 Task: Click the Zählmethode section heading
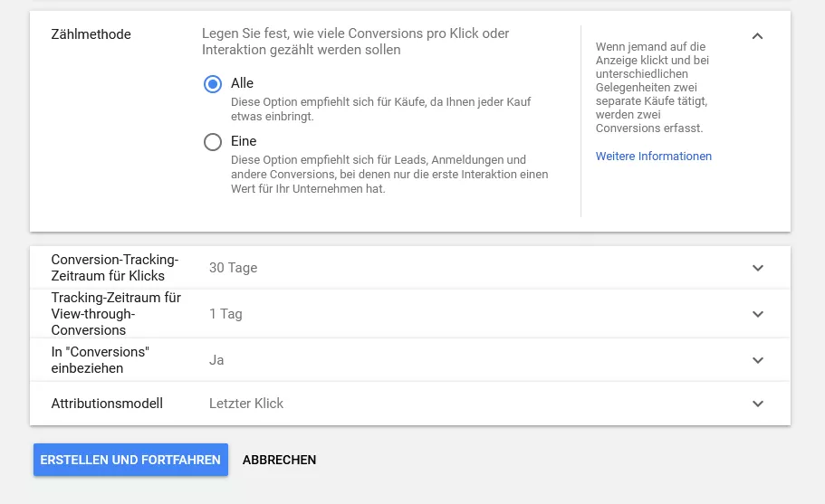tap(91, 34)
